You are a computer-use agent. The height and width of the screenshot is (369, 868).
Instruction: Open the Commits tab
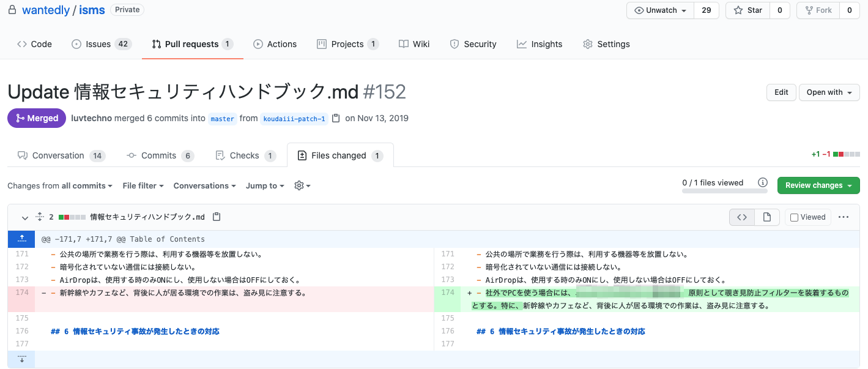tap(158, 155)
